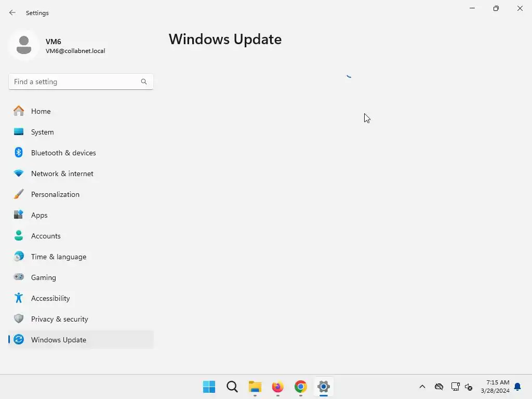
Task: Close the Settings window
Action: tap(520, 8)
